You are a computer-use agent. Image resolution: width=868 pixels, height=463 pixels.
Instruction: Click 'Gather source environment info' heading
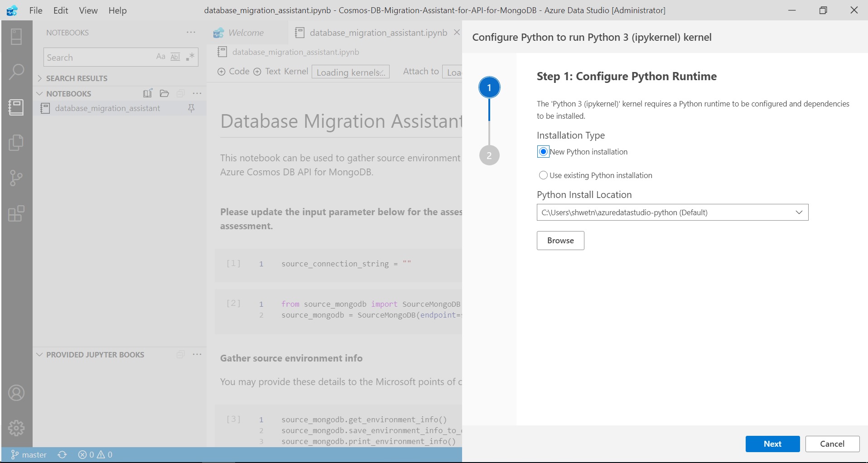(291, 358)
